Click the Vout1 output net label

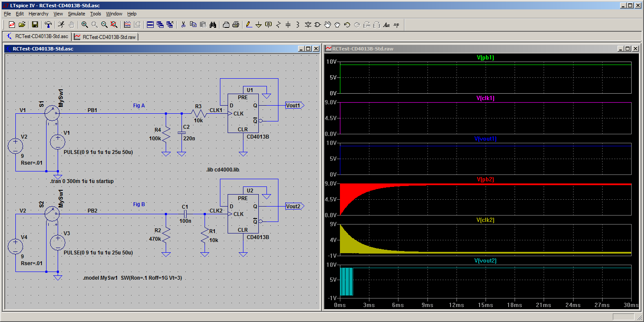295,105
